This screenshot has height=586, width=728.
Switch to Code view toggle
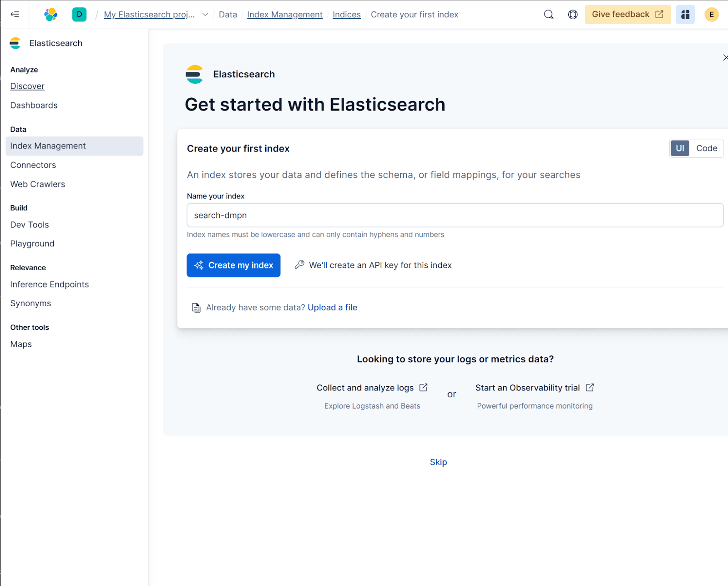click(x=706, y=148)
